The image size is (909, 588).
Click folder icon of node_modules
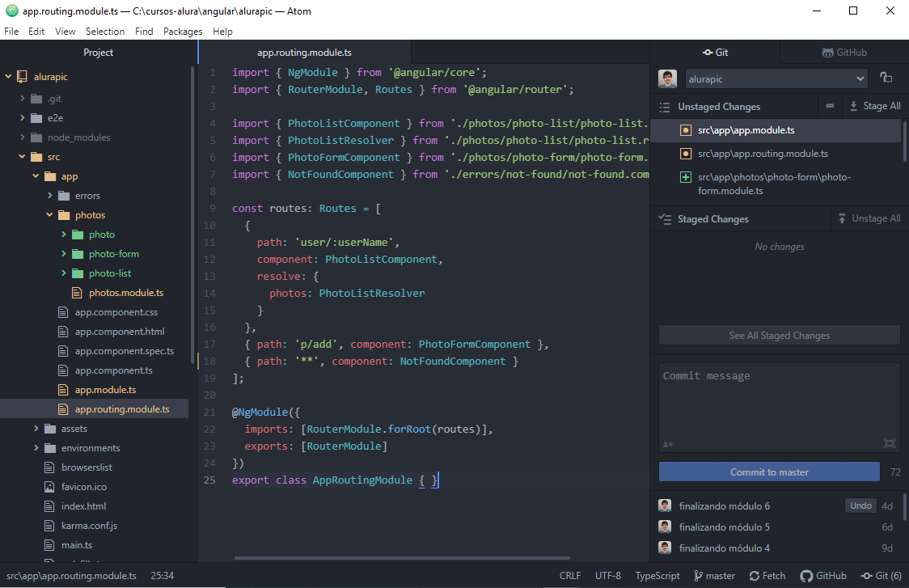pos(36,137)
